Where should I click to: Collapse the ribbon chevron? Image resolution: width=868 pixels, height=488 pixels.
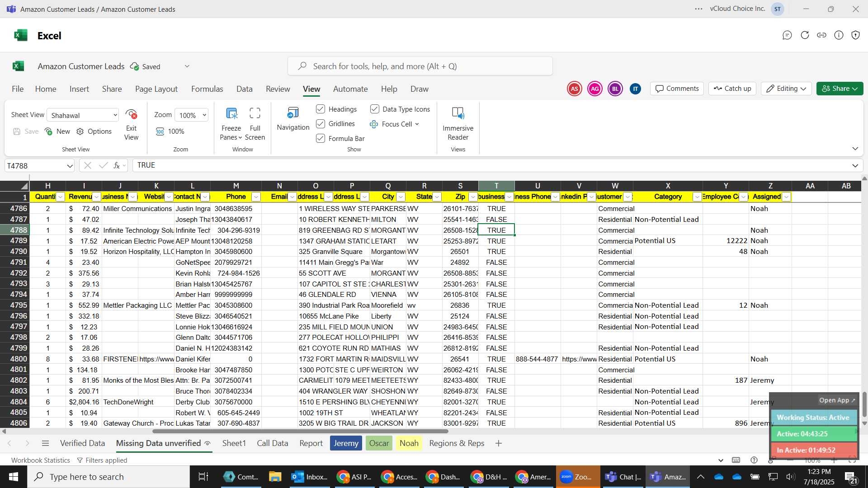click(x=855, y=149)
